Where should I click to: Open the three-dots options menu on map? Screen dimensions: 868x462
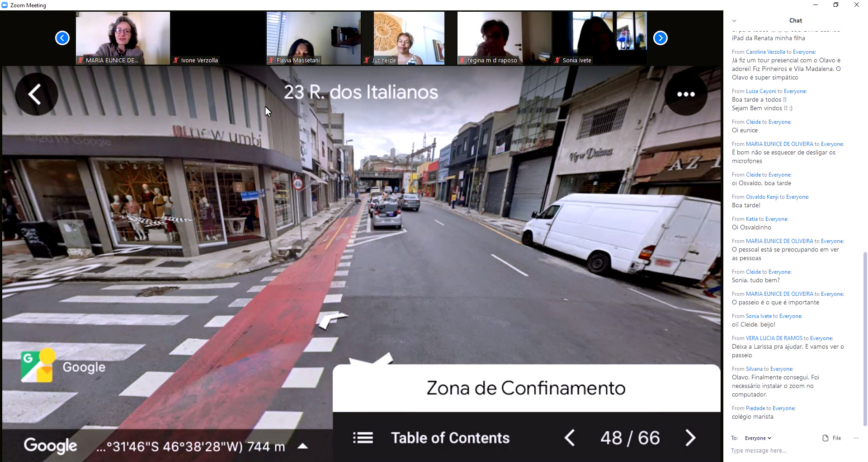pos(685,94)
